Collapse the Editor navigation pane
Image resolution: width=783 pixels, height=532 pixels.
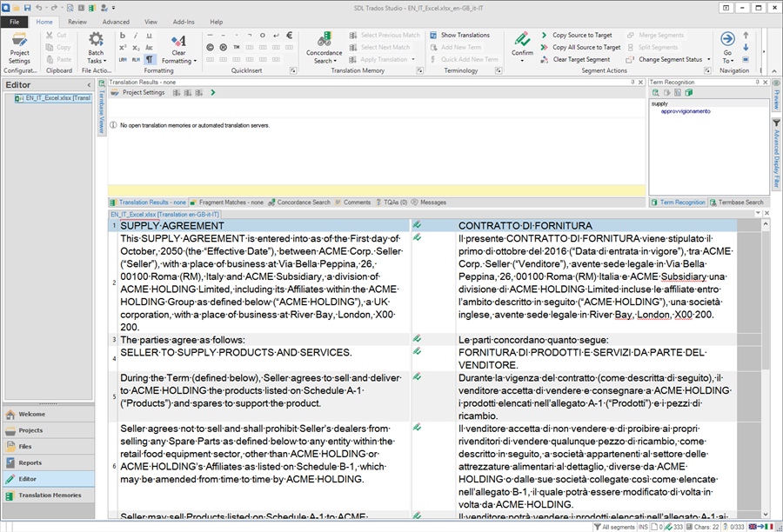(89, 85)
